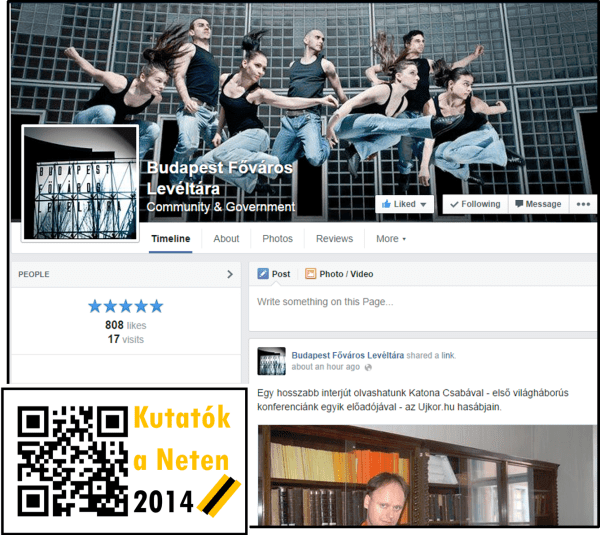Go to the Photos tab
This screenshot has height=535, width=600.
click(277, 239)
